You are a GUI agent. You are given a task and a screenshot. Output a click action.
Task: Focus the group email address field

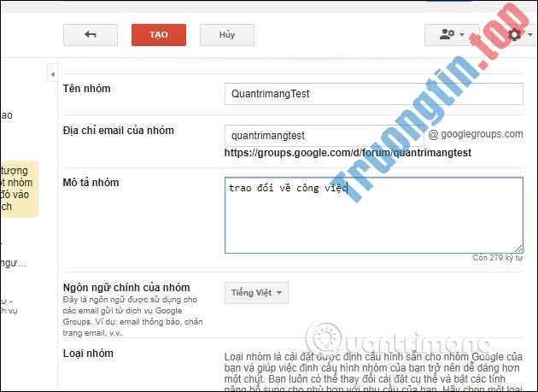(325, 136)
